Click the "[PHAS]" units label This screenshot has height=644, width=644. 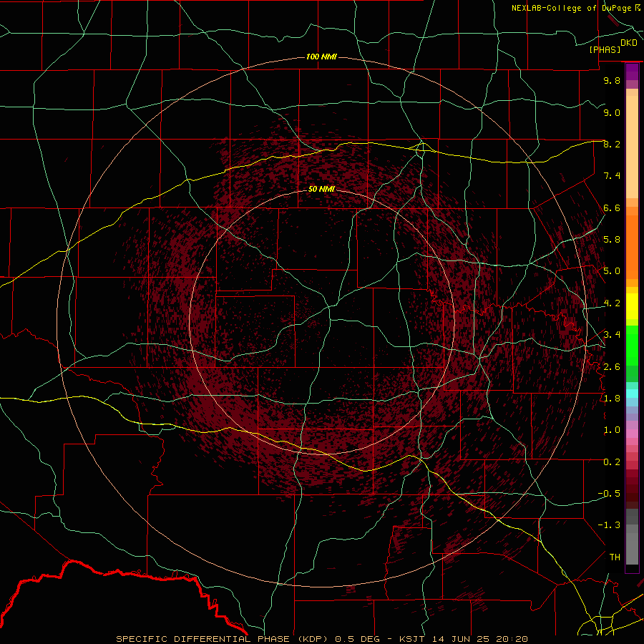click(x=605, y=50)
